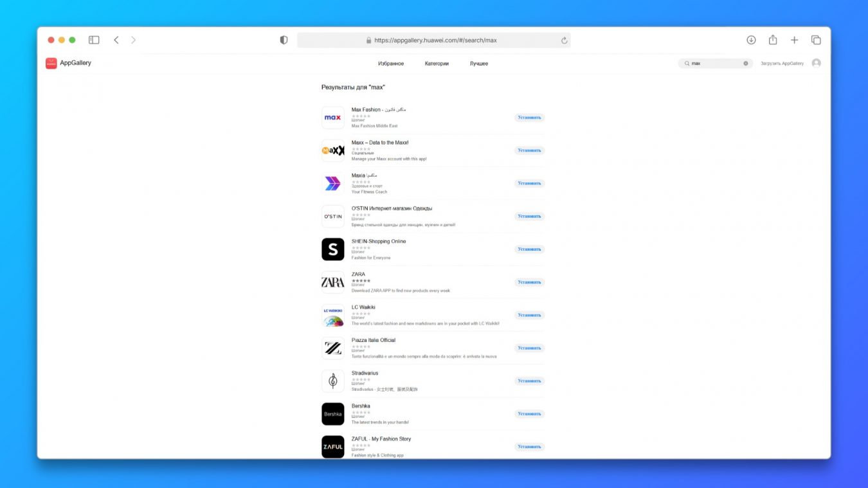Open the LC Waikiki title text
The height and width of the screenshot is (488, 868).
(363, 307)
